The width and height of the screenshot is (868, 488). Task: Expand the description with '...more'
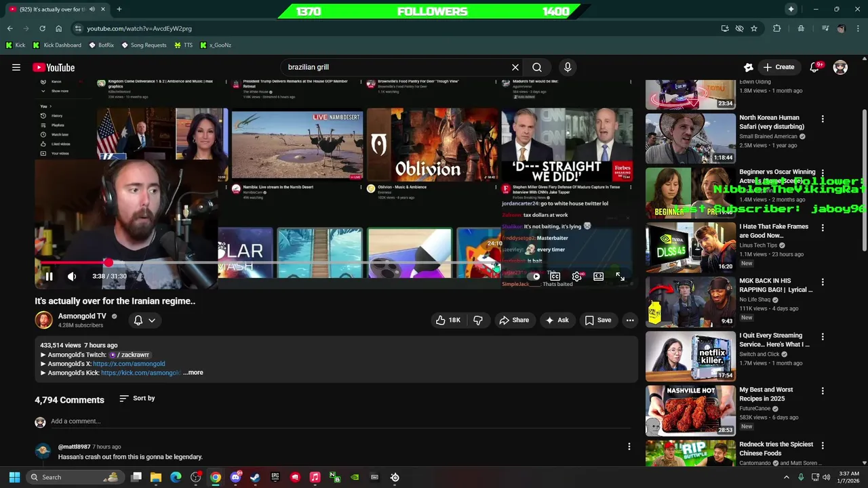(x=193, y=373)
